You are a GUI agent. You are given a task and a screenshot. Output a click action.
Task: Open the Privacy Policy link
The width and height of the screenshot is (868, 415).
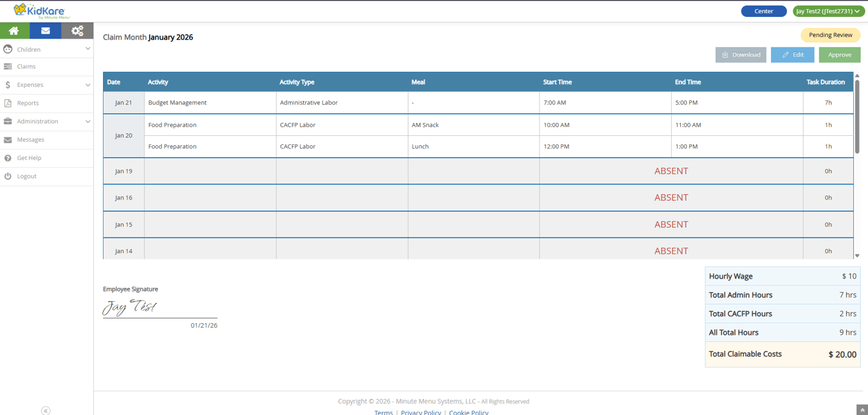click(421, 412)
